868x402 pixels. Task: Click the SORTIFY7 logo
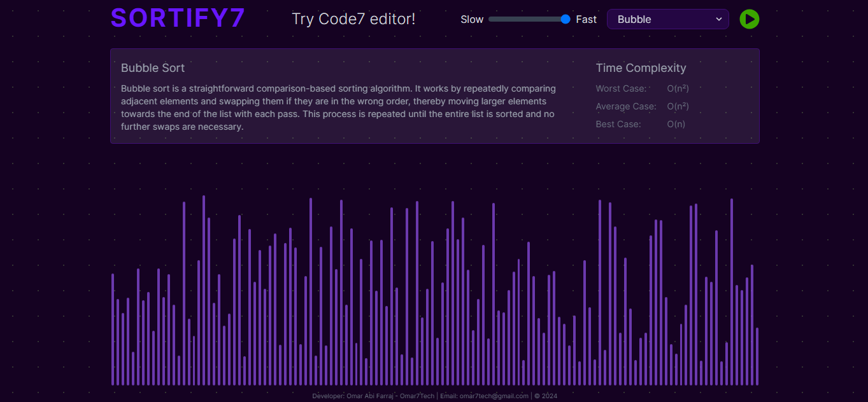(x=178, y=18)
